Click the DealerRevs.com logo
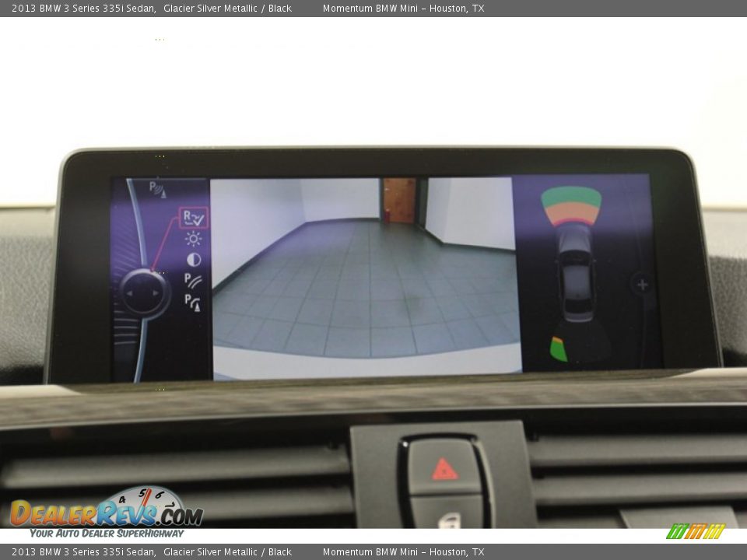This screenshot has width=747, height=560. click(107, 513)
